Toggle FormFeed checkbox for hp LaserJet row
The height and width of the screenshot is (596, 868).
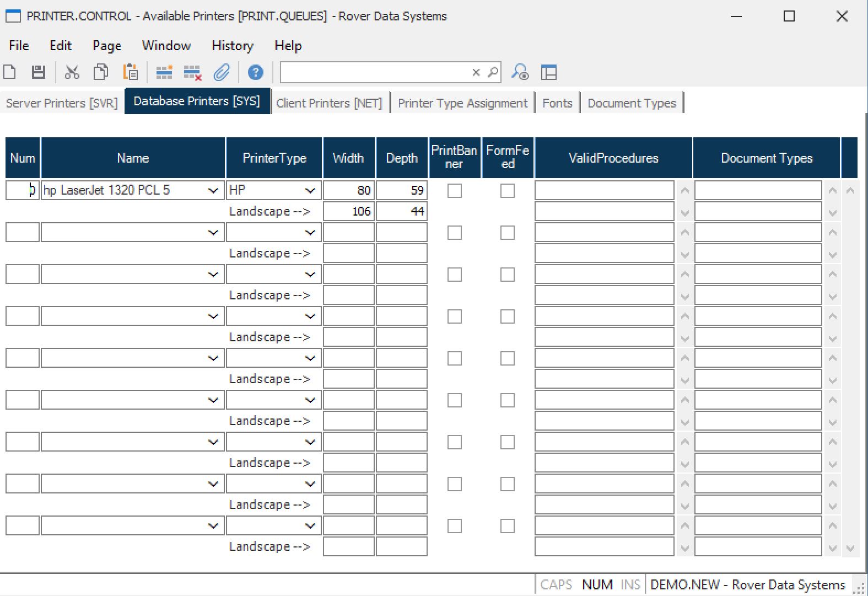[x=507, y=191]
